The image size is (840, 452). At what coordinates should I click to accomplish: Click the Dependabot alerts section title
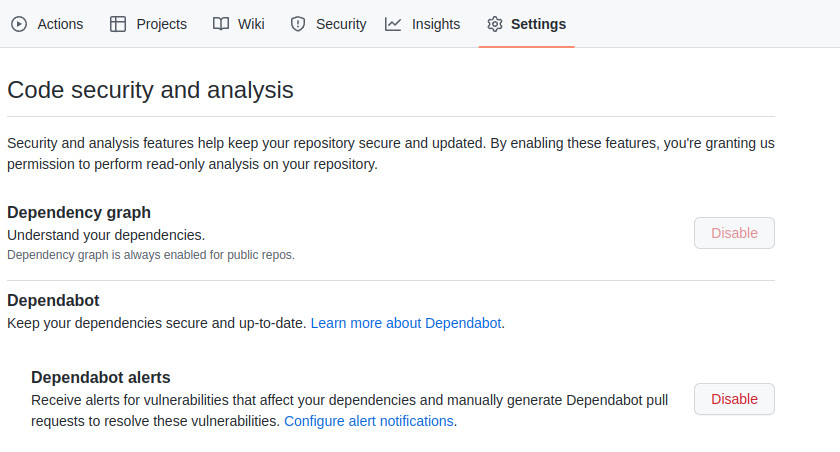[101, 377]
